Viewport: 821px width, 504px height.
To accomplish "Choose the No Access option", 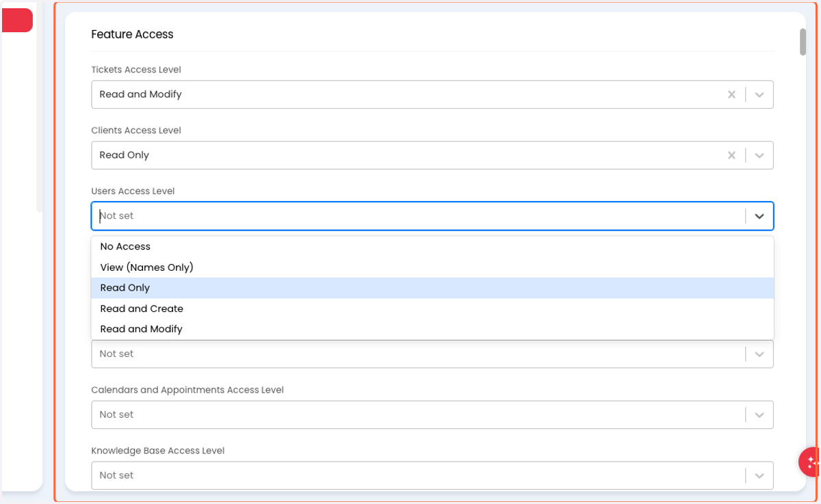I will click(x=432, y=247).
